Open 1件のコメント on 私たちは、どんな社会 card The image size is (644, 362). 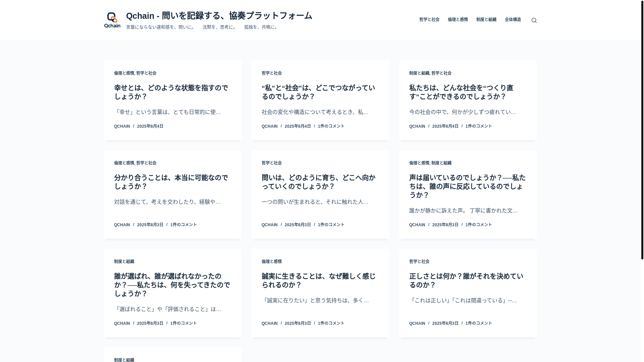click(x=479, y=126)
